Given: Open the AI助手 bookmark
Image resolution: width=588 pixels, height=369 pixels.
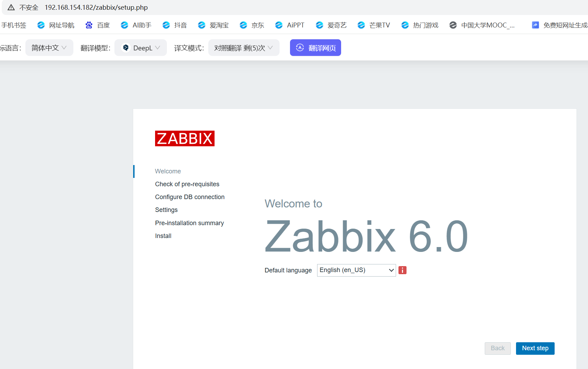Looking at the screenshot, I should click(142, 25).
